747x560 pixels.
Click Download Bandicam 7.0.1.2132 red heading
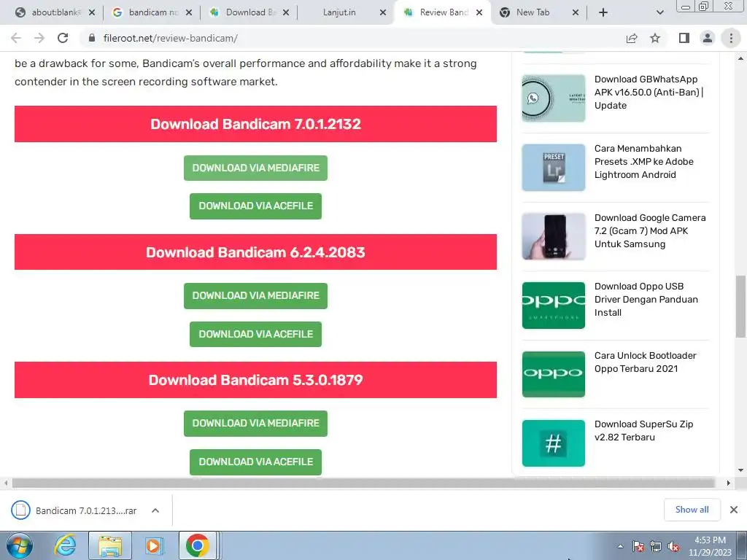(x=255, y=124)
